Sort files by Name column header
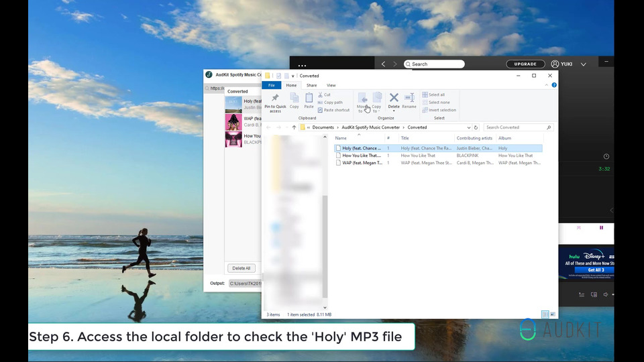Viewport: 644px width, 362px height. pyautogui.click(x=341, y=138)
